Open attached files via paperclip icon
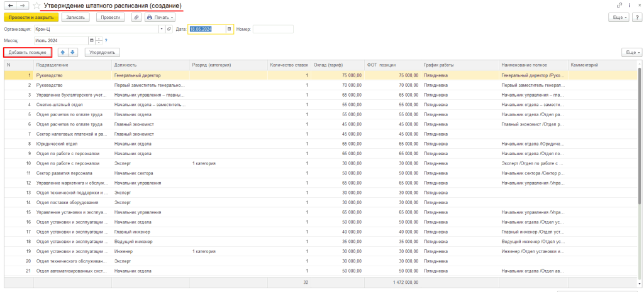The height and width of the screenshot is (292, 644). coord(136,18)
